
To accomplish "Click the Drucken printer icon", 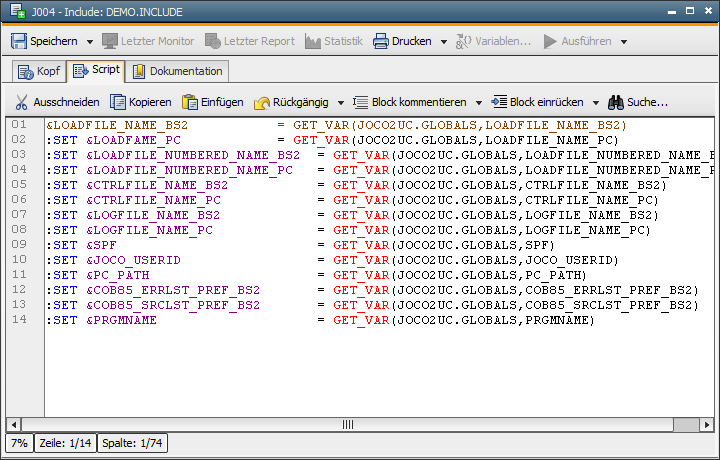I will [381, 41].
